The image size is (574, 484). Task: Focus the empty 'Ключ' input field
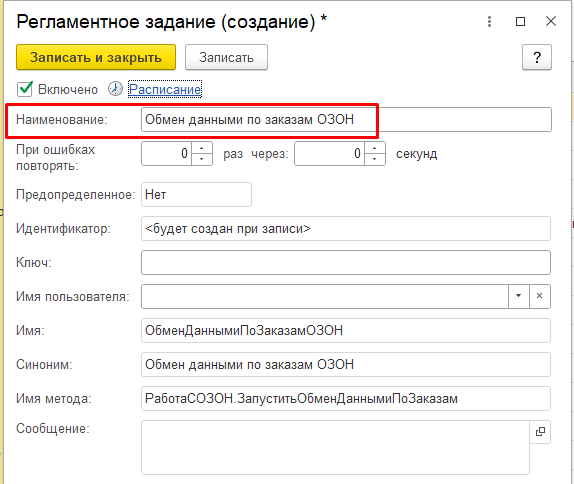(x=346, y=263)
